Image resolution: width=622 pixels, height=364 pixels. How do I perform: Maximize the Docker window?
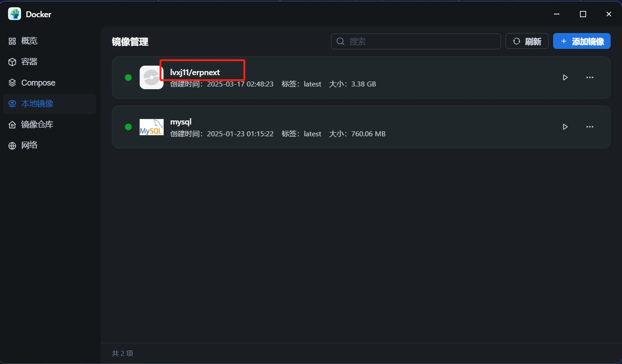coord(583,14)
